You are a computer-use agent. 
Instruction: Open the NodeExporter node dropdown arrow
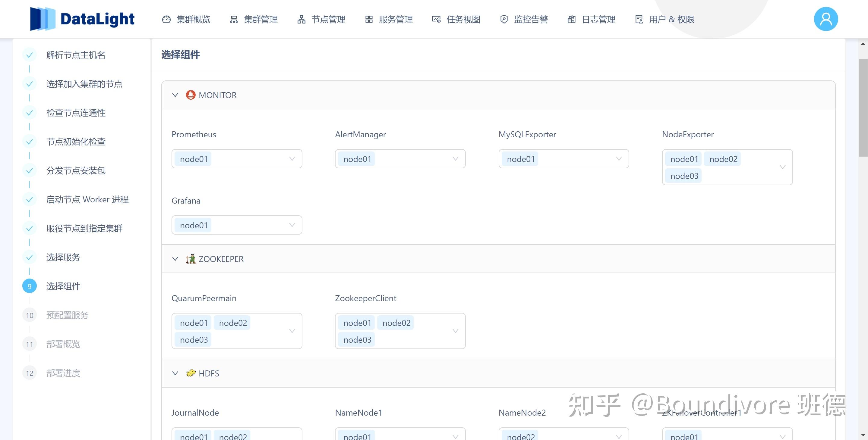782,167
